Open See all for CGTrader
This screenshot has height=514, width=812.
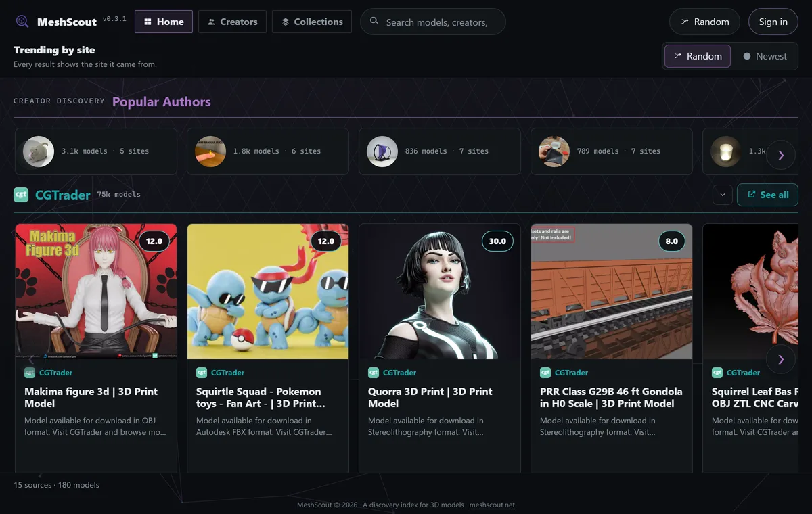tap(767, 195)
